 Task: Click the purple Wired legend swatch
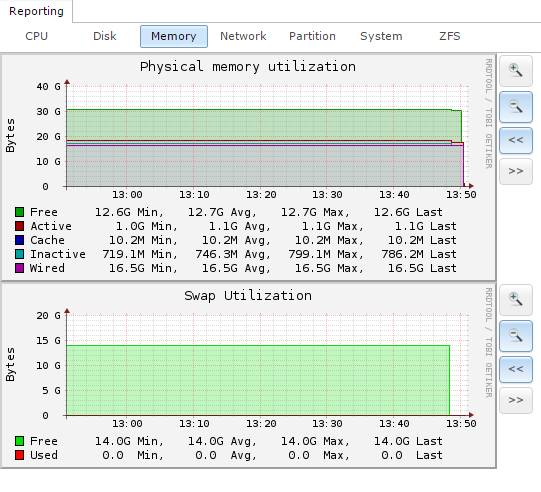coord(19,268)
